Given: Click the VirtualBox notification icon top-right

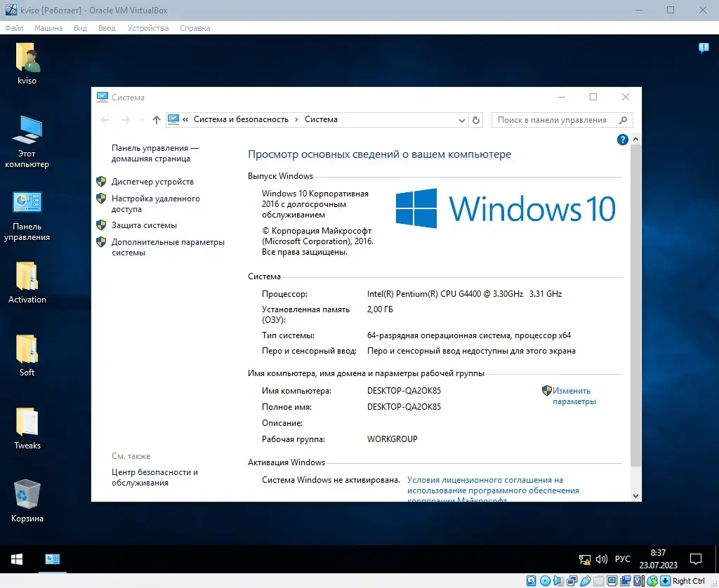Looking at the screenshot, I should (704, 48).
